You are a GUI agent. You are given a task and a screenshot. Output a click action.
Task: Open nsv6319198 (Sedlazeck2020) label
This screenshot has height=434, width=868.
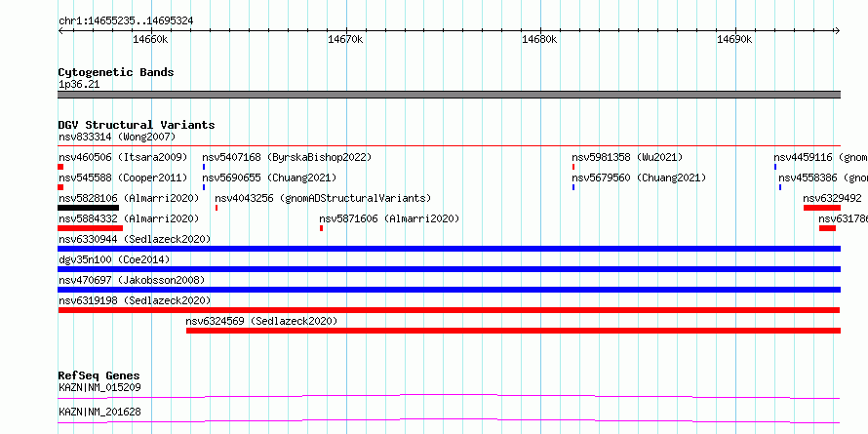coord(135,300)
